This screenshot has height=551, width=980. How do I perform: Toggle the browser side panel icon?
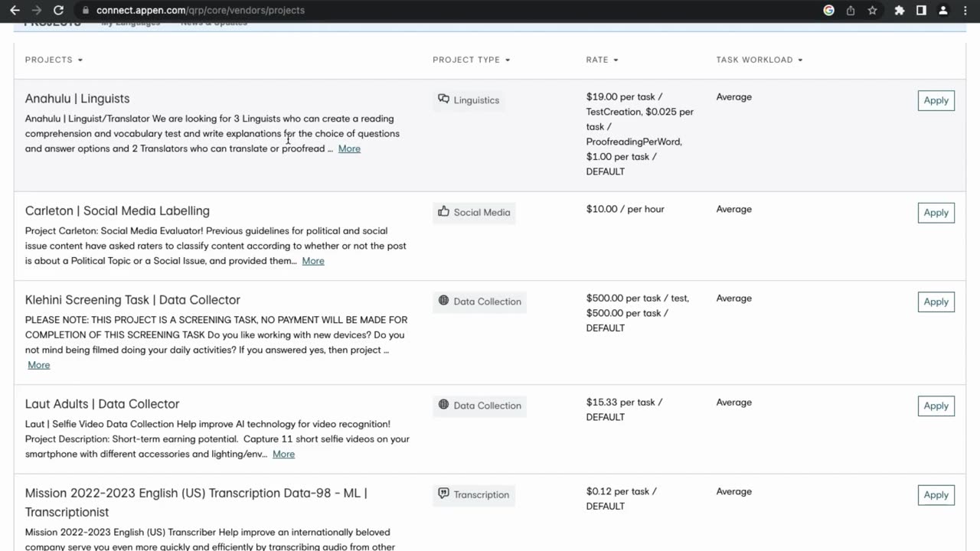921,11
